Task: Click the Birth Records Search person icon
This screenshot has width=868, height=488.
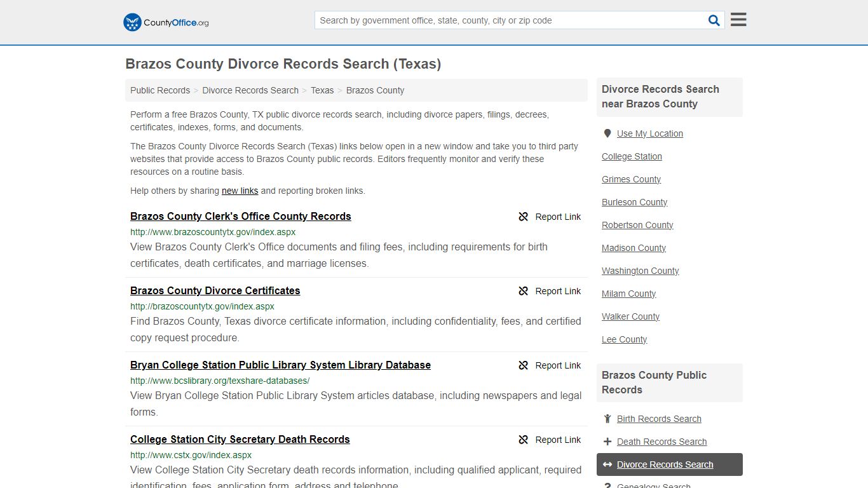Action: [x=607, y=419]
